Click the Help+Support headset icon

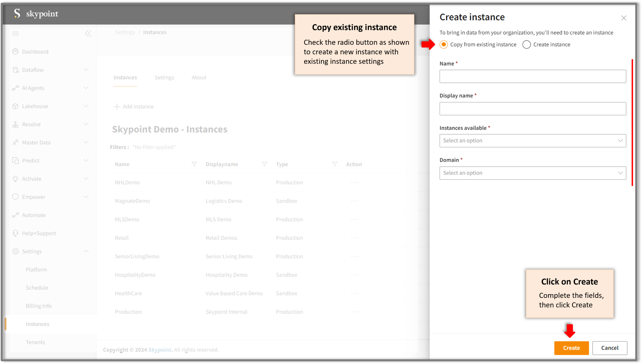15,233
